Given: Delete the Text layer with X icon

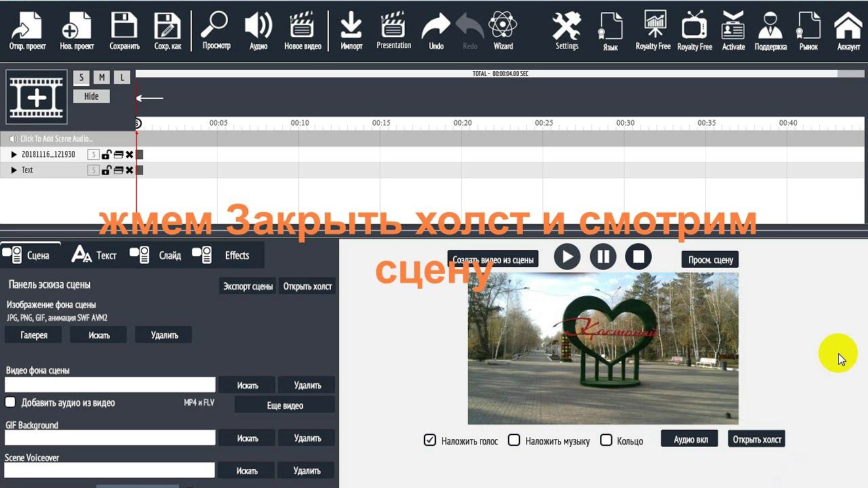Looking at the screenshot, I should click(x=130, y=170).
